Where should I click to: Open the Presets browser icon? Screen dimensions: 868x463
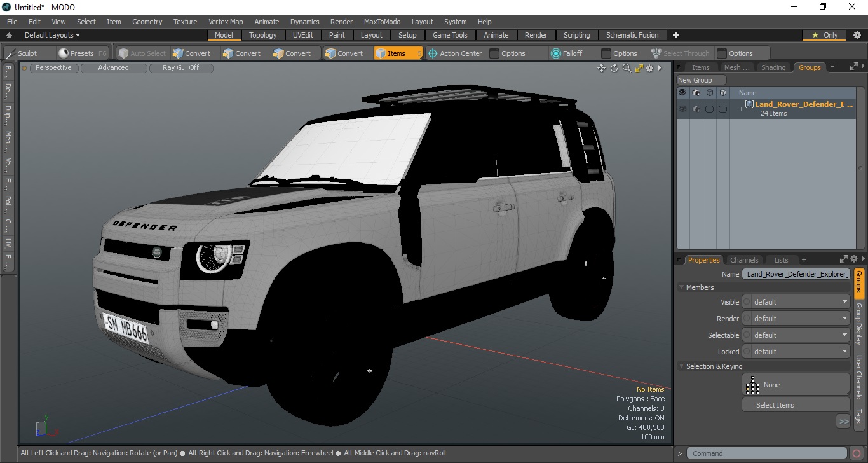63,53
